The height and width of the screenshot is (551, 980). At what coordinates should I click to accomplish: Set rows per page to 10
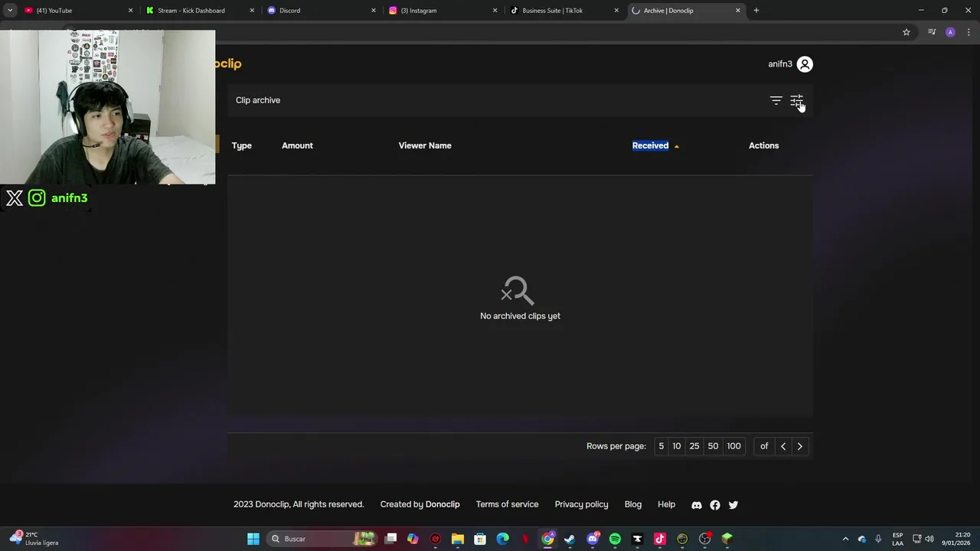[677, 446]
